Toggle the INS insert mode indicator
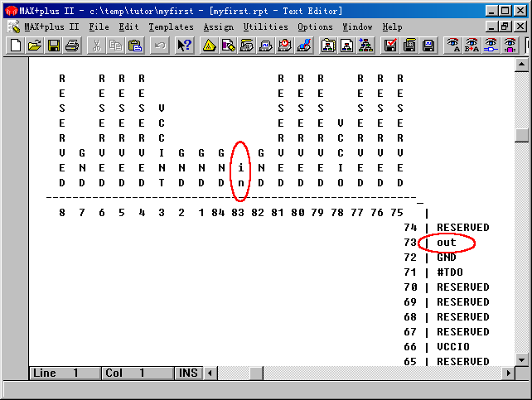This screenshot has height=400, width=532. [188, 373]
